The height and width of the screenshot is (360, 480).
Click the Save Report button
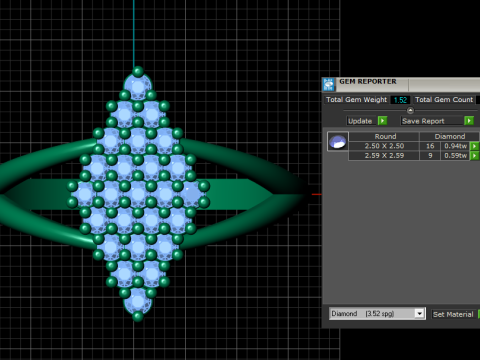432,121
